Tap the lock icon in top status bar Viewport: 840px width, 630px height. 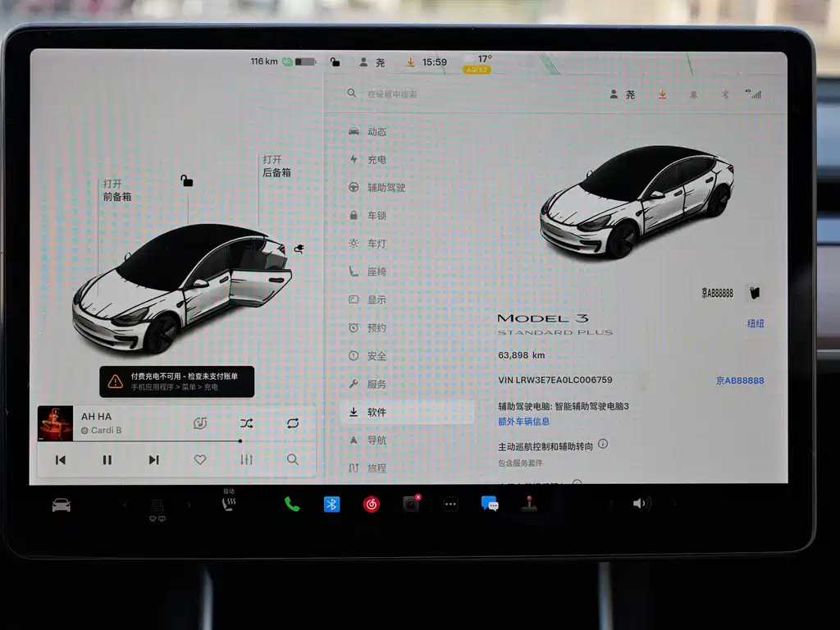(x=335, y=62)
